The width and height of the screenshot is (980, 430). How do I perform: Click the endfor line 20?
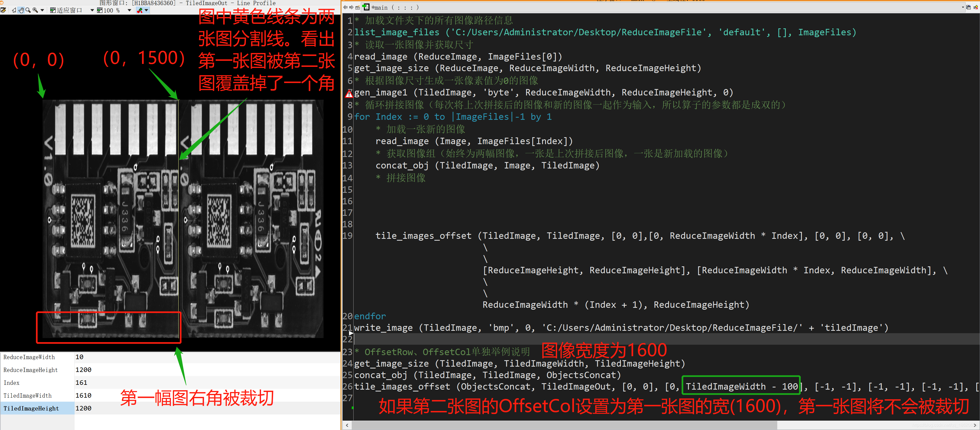370,316
